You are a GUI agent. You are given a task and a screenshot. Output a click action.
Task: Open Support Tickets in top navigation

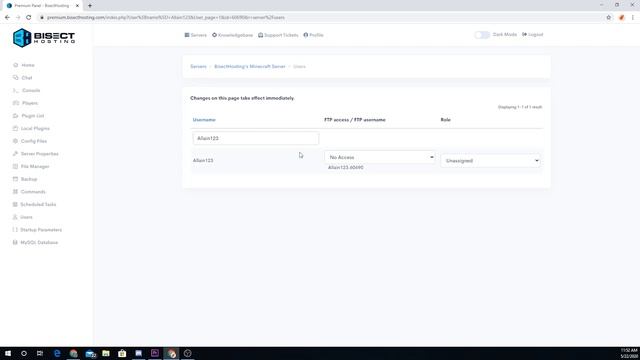(x=278, y=35)
